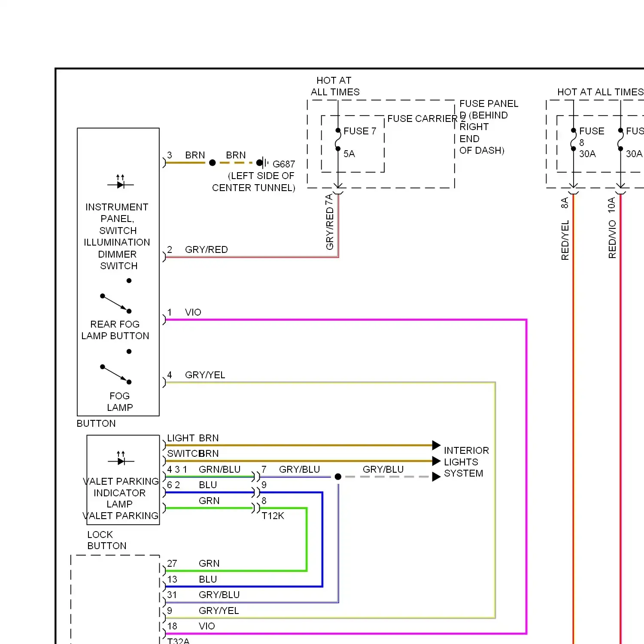This screenshot has height=644, width=644.
Task: Click the GRY/YEL label at pin 4
Action: (205, 375)
